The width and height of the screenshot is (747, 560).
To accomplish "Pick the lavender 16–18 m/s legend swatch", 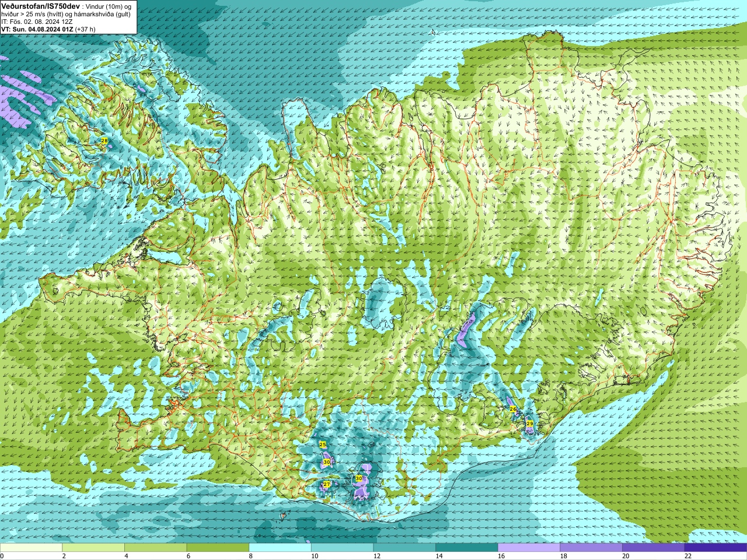I will click(529, 548).
